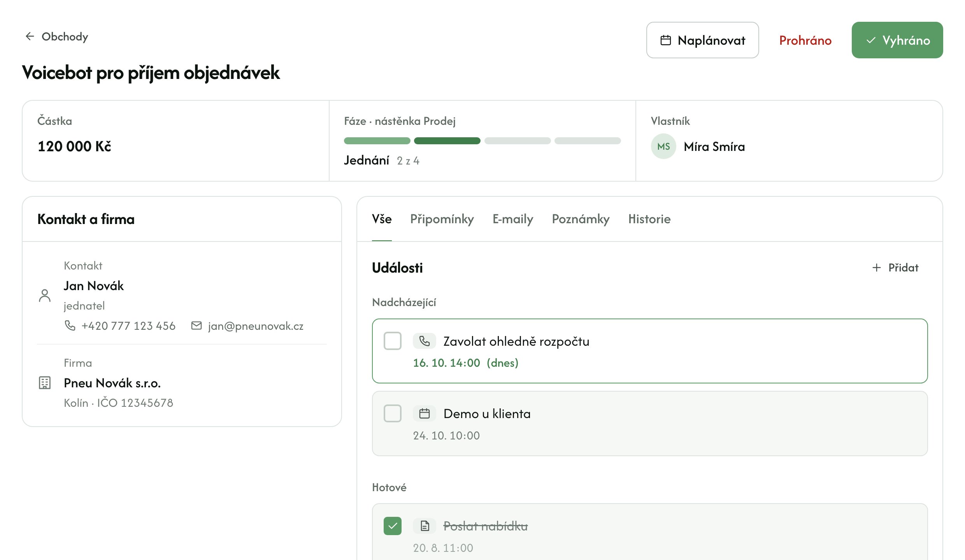Click the checkmark icon in Vyhráno button
The image size is (965, 560).
click(871, 40)
